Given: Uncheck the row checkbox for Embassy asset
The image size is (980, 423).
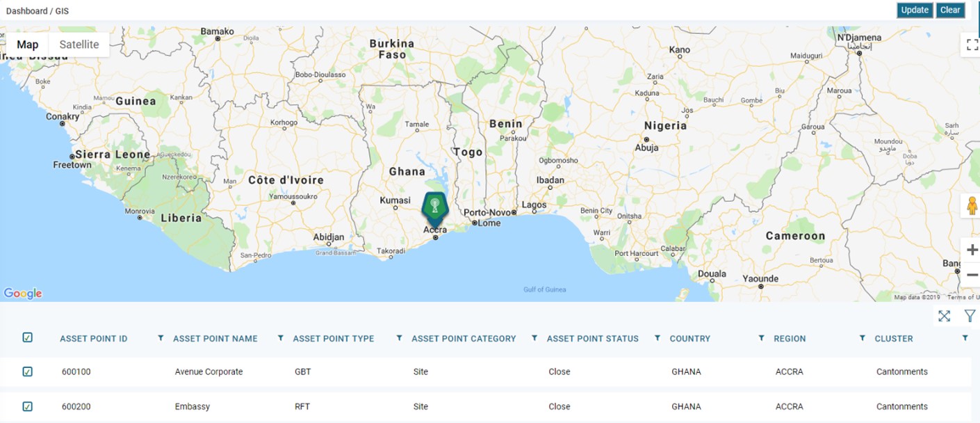Looking at the screenshot, I should click(x=28, y=406).
